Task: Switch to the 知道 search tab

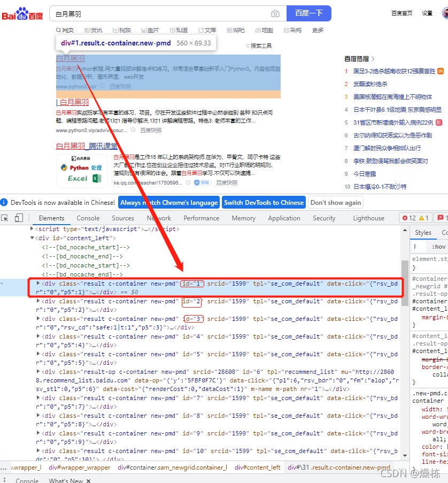Action: click(179, 30)
